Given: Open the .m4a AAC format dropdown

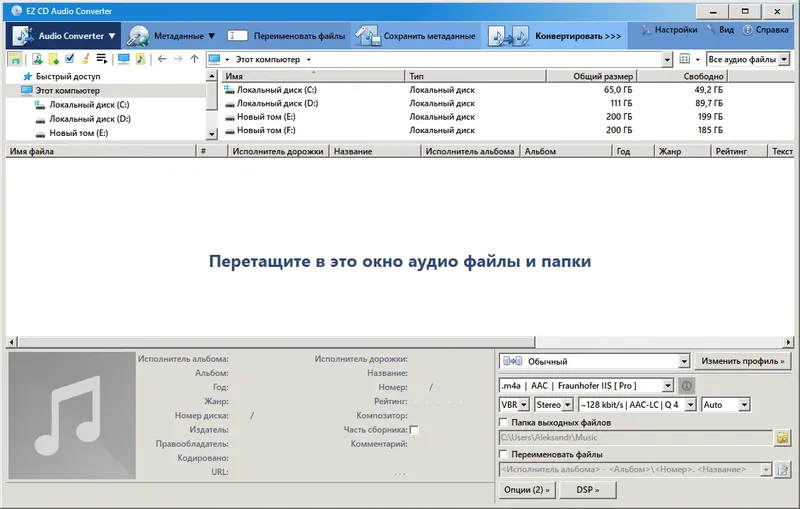Looking at the screenshot, I should (586, 386).
